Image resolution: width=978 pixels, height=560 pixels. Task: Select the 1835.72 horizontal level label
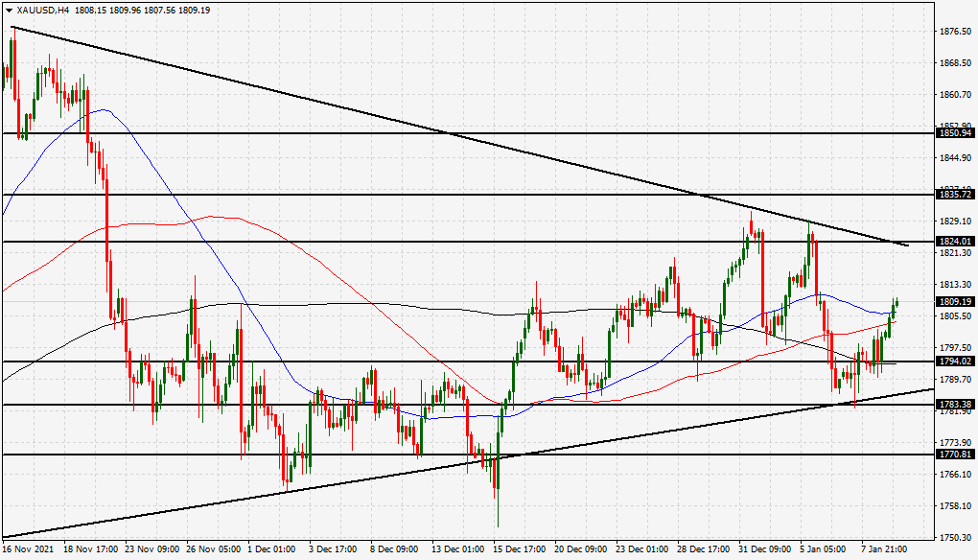[x=955, y=195]
